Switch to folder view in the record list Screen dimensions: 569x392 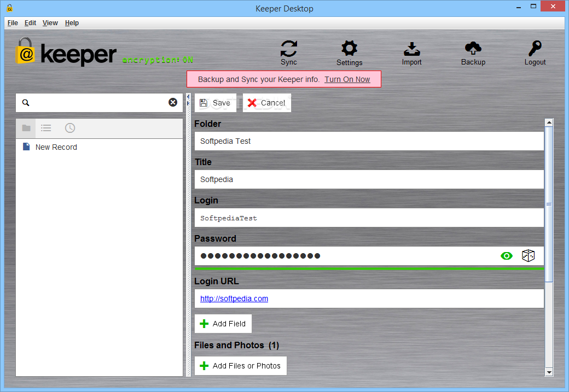click(26, 128)
